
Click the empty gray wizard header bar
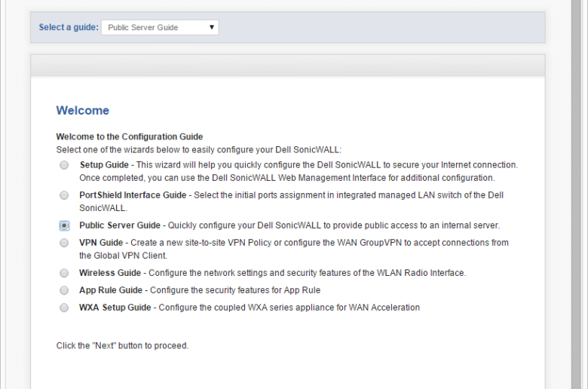288,65
